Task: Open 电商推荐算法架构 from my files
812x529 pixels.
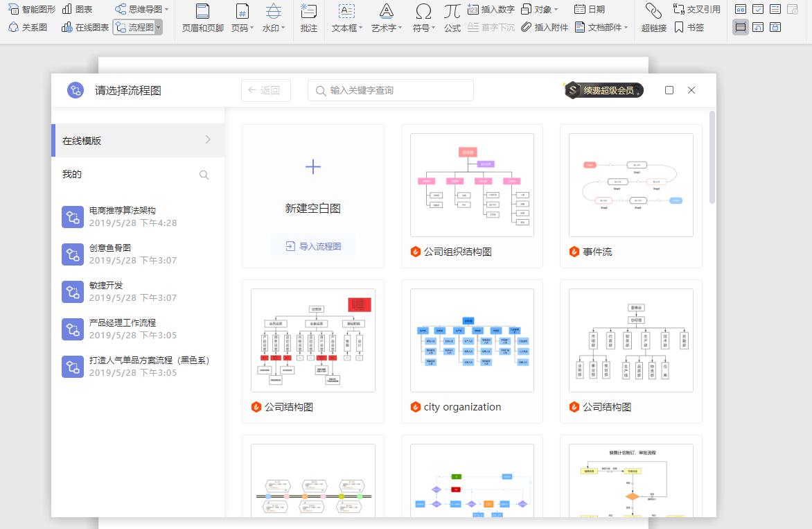Action: click(x=136, y=216)
